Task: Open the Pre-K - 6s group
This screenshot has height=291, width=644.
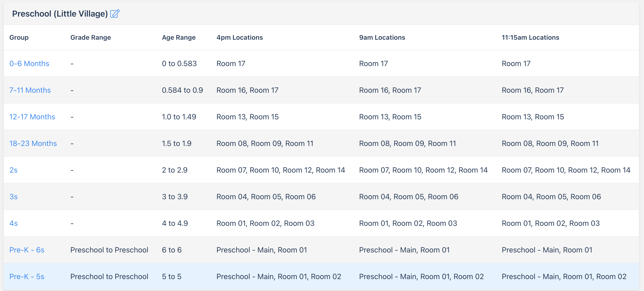Action: 27,250
